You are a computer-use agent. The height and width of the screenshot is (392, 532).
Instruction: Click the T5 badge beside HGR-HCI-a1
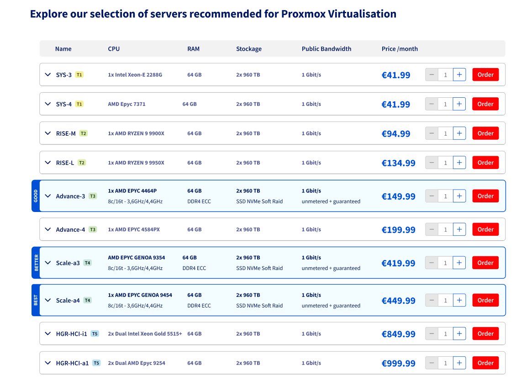[96, 363]
